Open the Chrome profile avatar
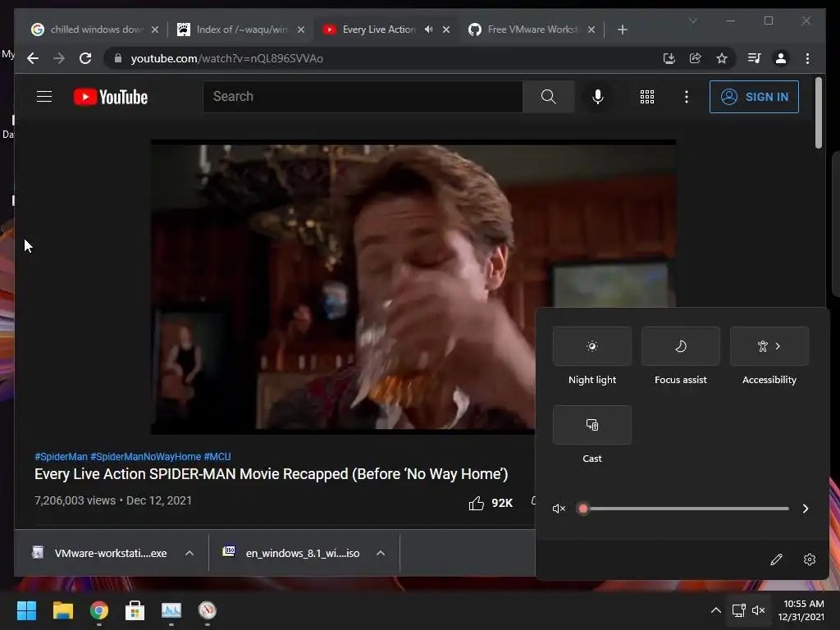840x630 pixels. (x=781, y=58)
